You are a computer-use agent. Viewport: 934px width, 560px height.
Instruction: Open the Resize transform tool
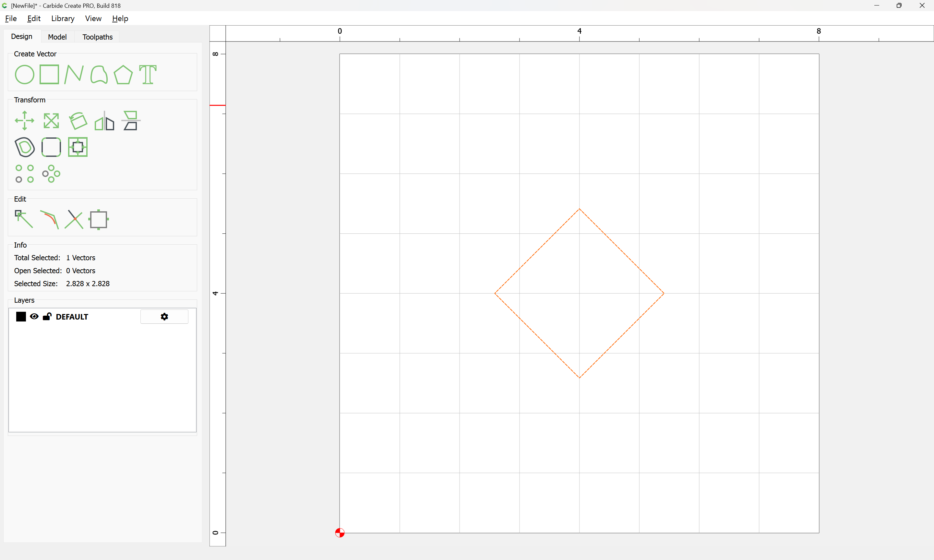click(51, 121)
